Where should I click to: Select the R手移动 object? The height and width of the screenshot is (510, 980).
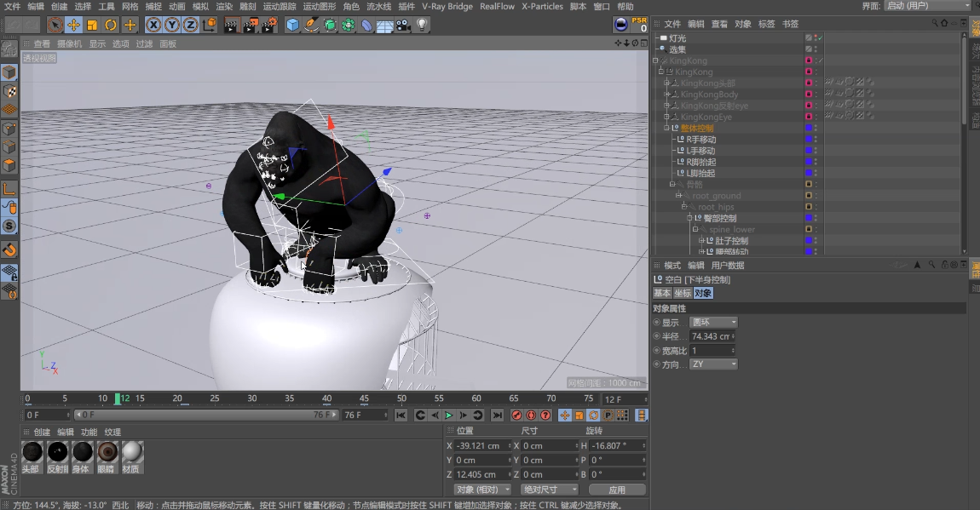coord(701,139)
